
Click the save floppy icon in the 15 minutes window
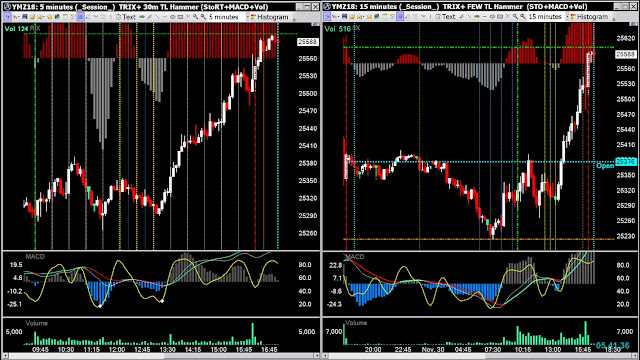point(344,17)
